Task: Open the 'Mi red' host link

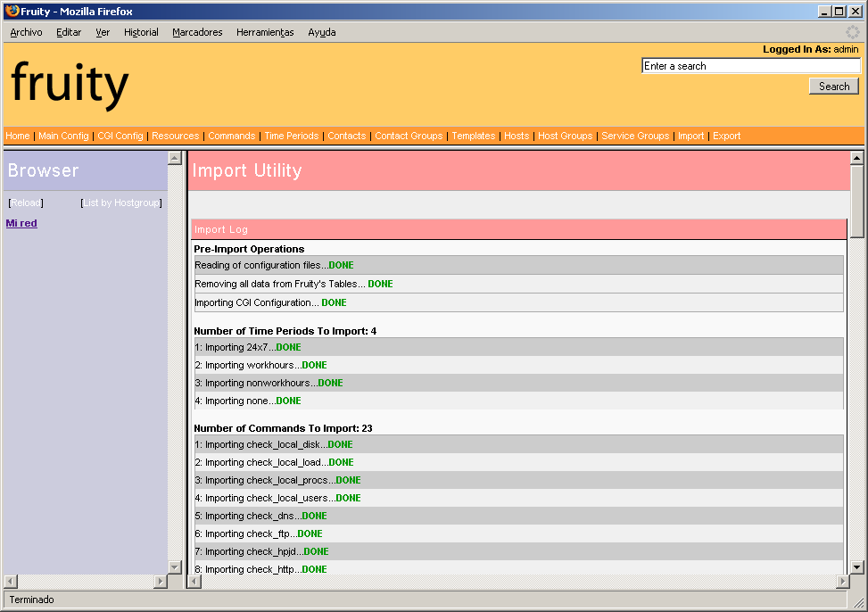Action: (21, 223)
